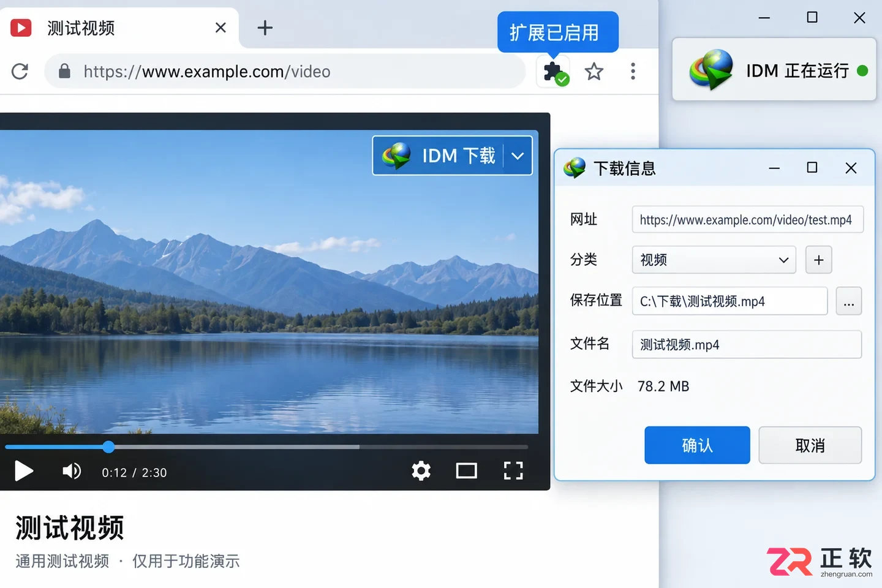Click the video time 0:12 / 2:30

[x=134, y=473]
